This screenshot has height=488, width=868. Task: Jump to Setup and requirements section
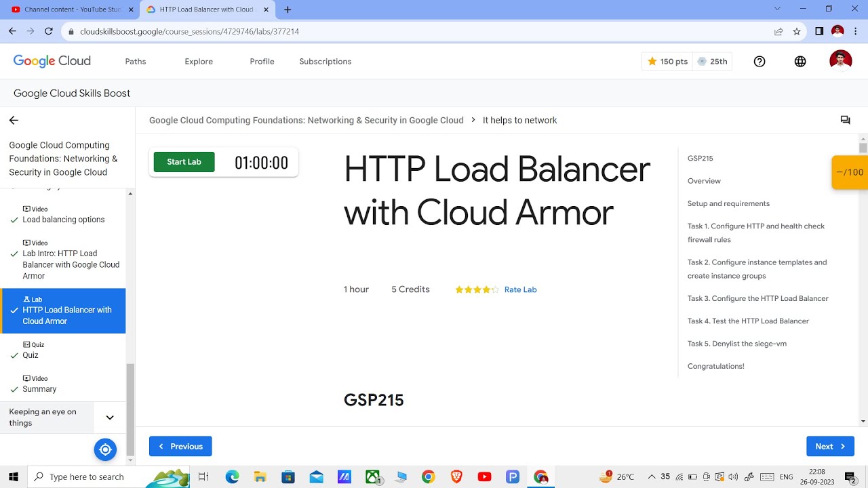tap(728, 203)
